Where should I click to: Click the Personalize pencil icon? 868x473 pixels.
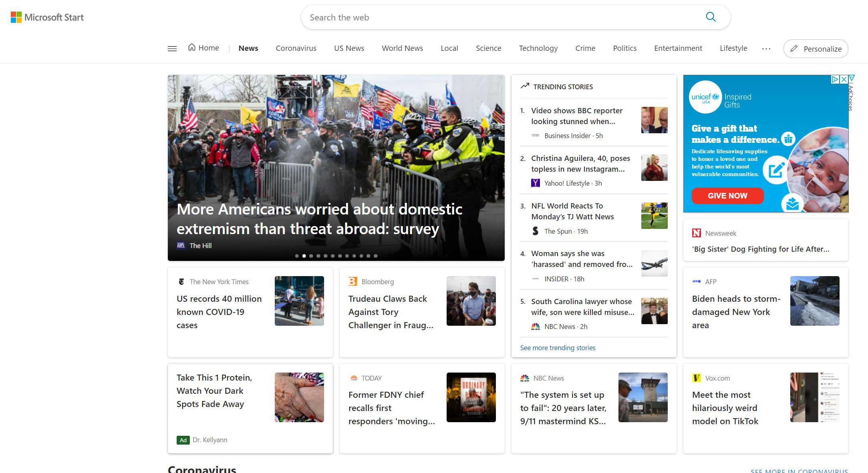[794, 48]
